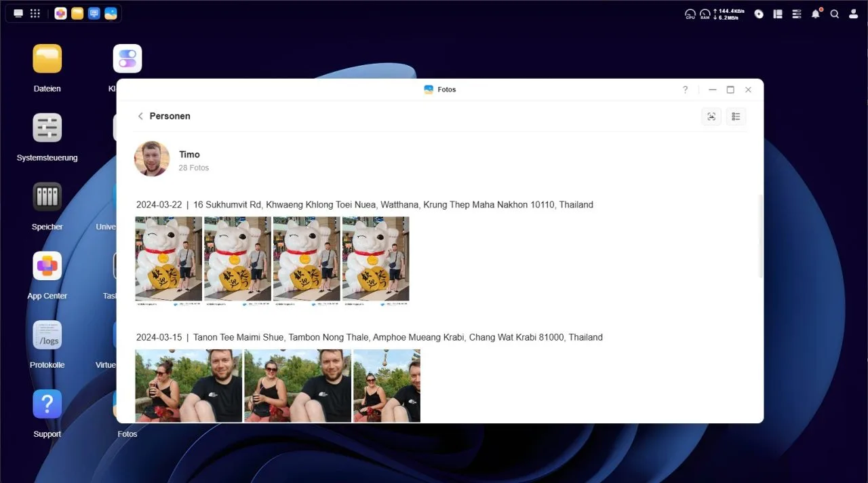Click Timo's profile avatar
Screen dimensions: 868x483
pos(153,159)
